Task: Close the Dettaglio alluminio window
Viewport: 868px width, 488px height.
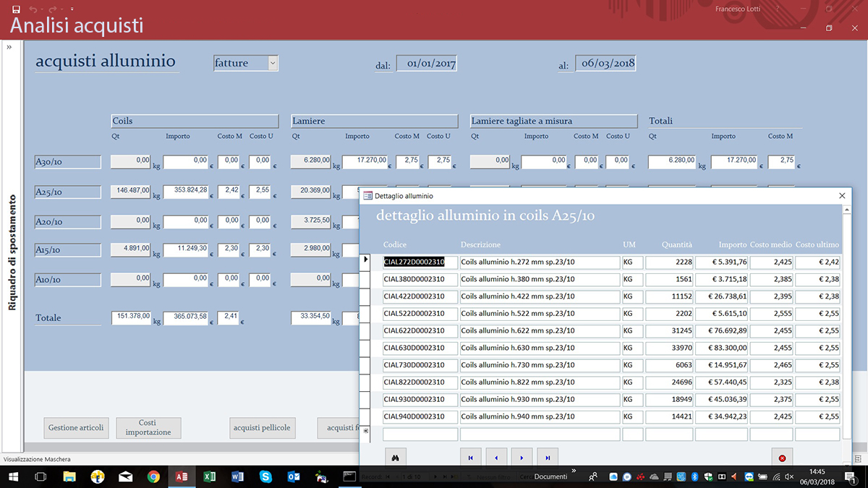Action: [841, 196]
